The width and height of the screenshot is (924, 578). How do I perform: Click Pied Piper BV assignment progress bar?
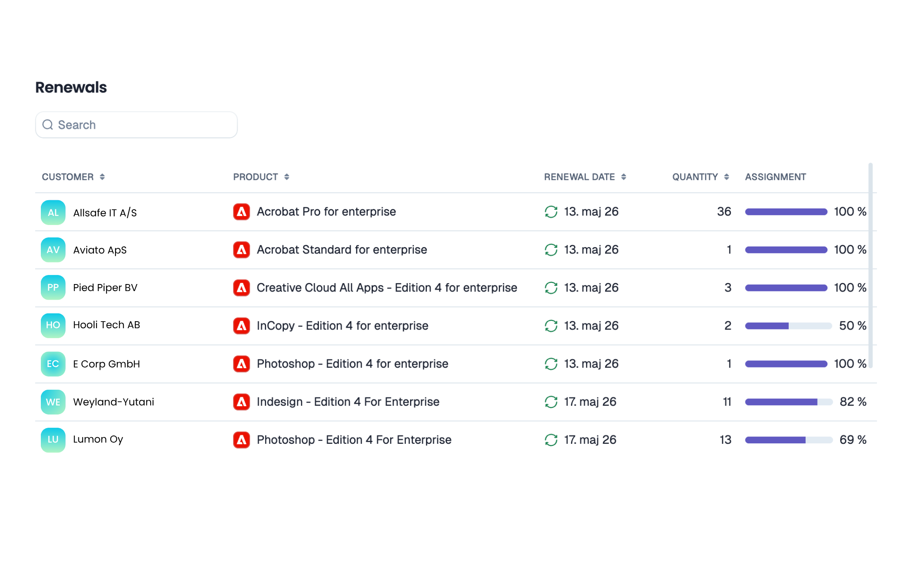786,288
